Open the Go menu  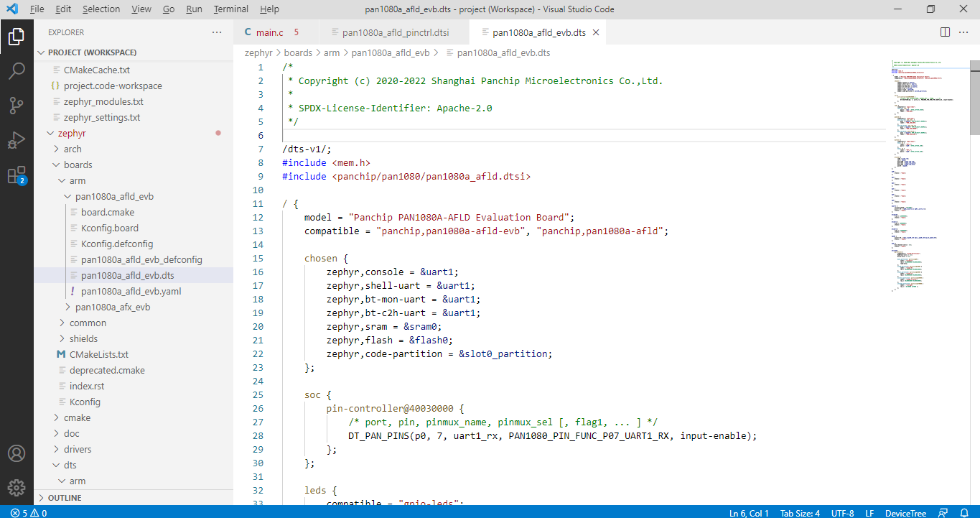pyautogui.click(x=169, y=9)
